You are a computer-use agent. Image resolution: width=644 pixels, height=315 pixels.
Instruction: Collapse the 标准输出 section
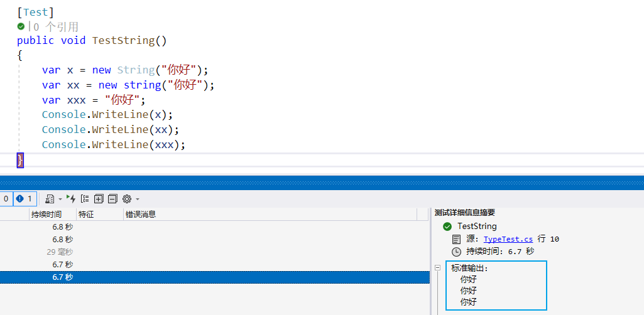coord(438,267)
